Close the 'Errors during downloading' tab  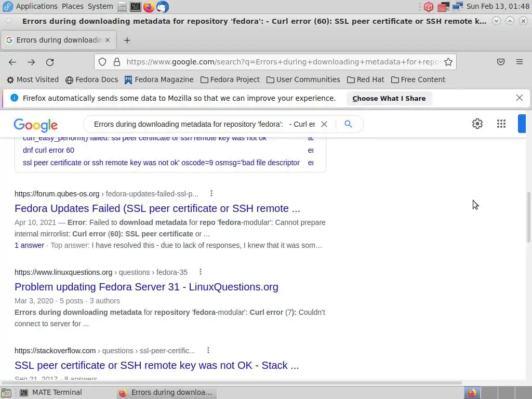pos(107,40)
